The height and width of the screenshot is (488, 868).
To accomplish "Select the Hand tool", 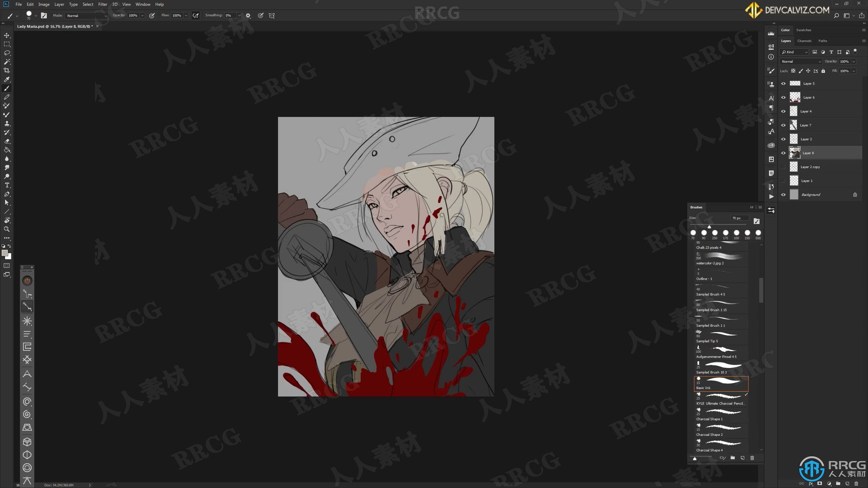I will 7,220.
